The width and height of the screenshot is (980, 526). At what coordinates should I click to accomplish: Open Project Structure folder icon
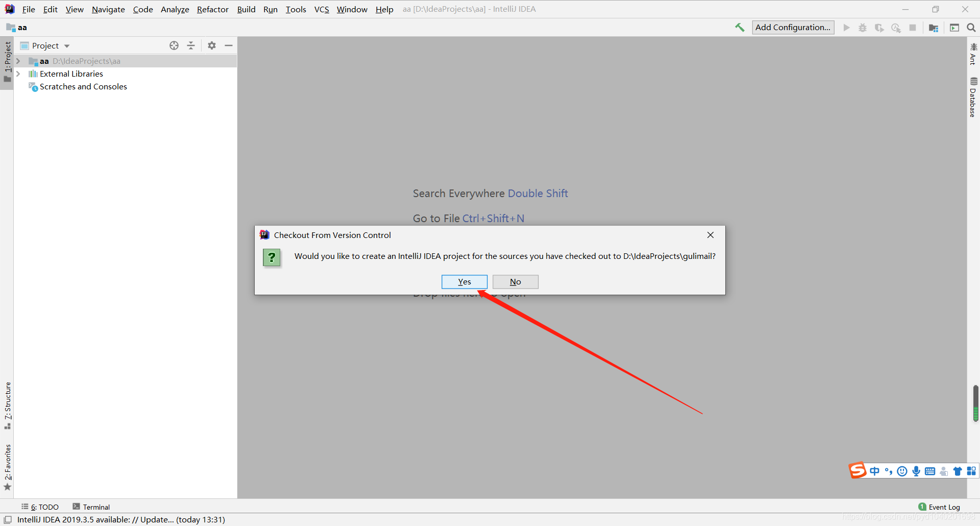[x=934, y=28]
